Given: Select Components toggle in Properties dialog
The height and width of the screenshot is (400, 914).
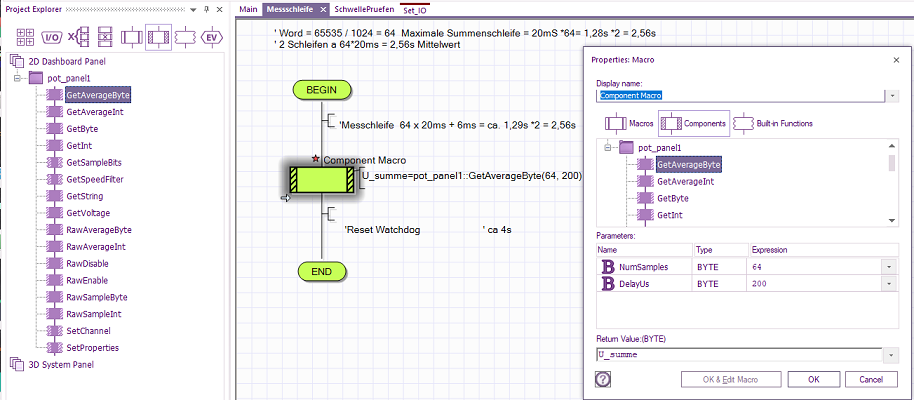Looking at the screenshot, I should point(694,123).
